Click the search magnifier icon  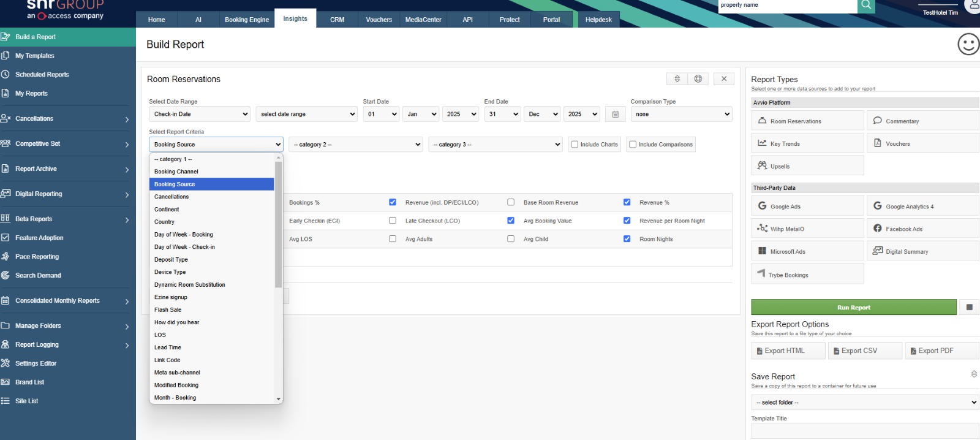(866, 6)
